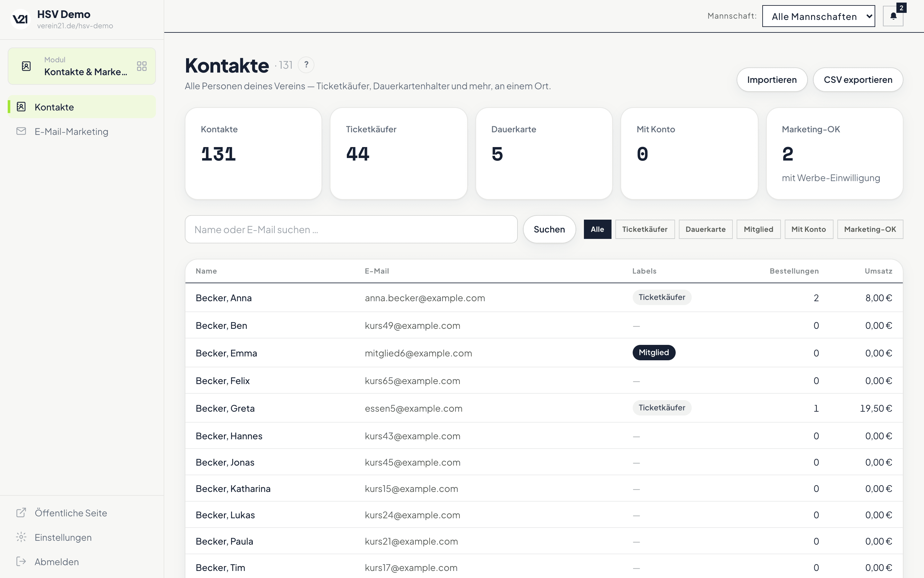
Task: Open contact Becker, Jonas
Action: coord(544,462)
